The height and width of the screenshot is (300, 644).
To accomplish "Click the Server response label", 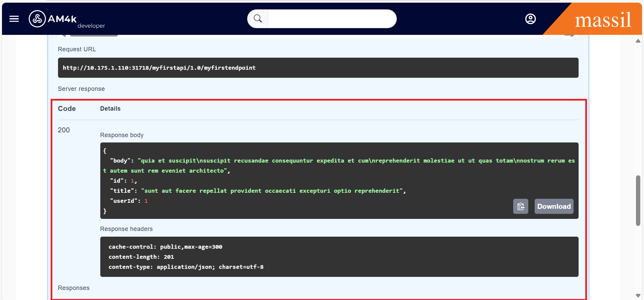I will point(81,89).
